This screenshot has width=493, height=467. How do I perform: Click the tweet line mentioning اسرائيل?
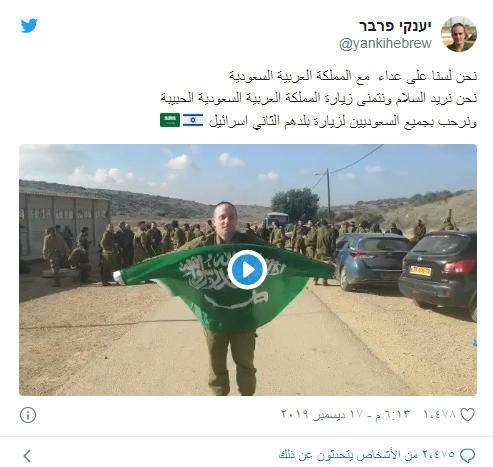(x=343, y=122)
